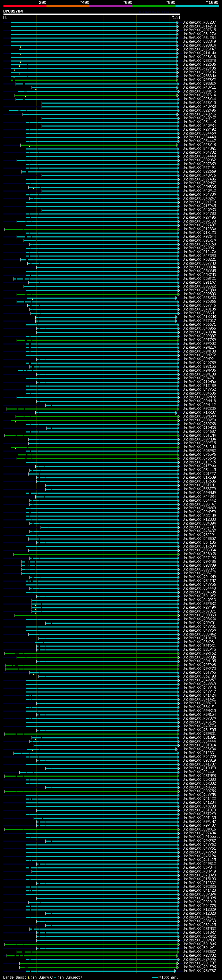222x980 pixels.
Task: Select the UniRef100_Q93YG3 label
Action: click(199, 921)
